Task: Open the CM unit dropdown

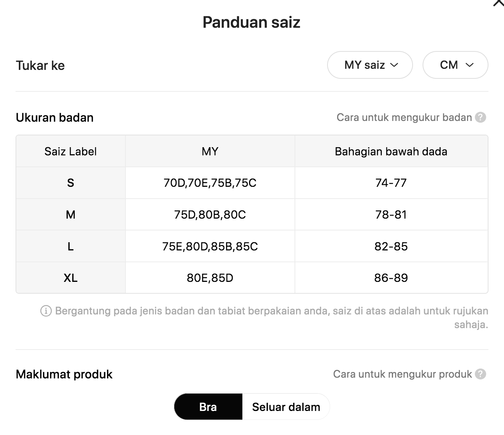Action: (x=456, y=65)
